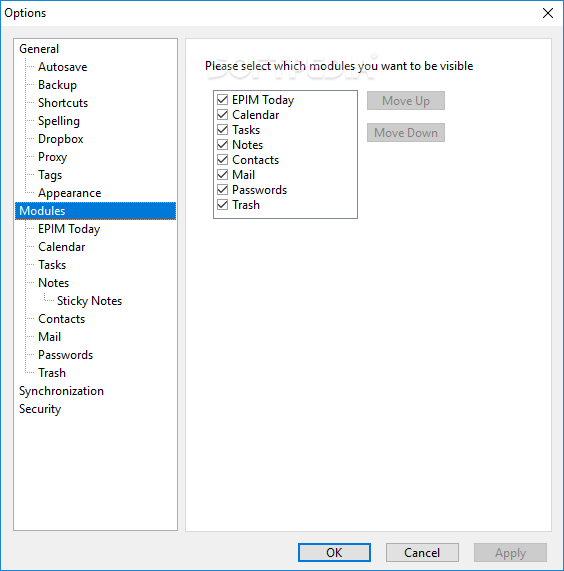Viewport: 564px width, 571px height.
Task: Click the Apply button
Action: coord(510,552)
